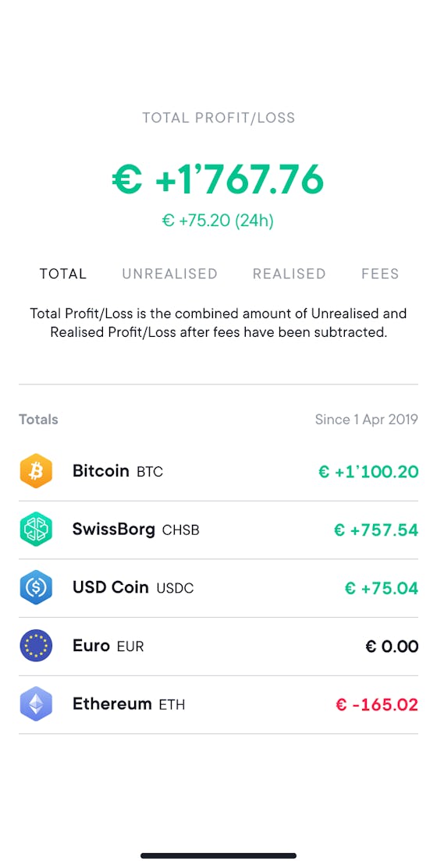Tap the SwissBorg green hexagon icon
437x868 pixels.
pyautogui.click(x=36, y=530)
